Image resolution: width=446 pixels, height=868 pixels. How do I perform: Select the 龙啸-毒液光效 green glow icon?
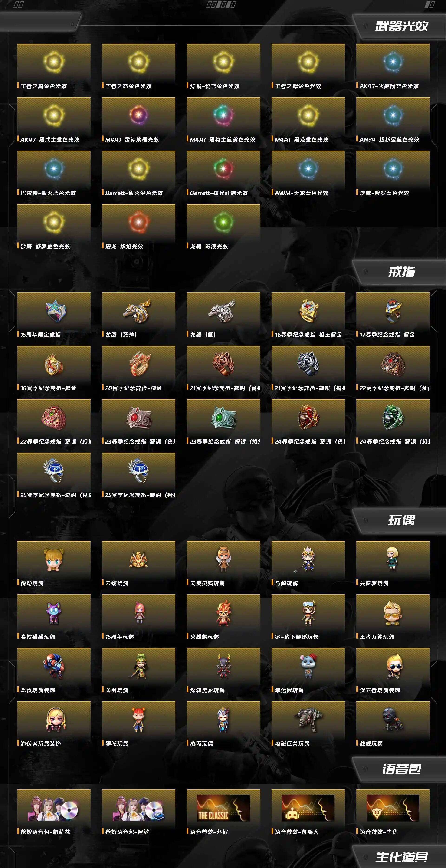click(223, 222)
